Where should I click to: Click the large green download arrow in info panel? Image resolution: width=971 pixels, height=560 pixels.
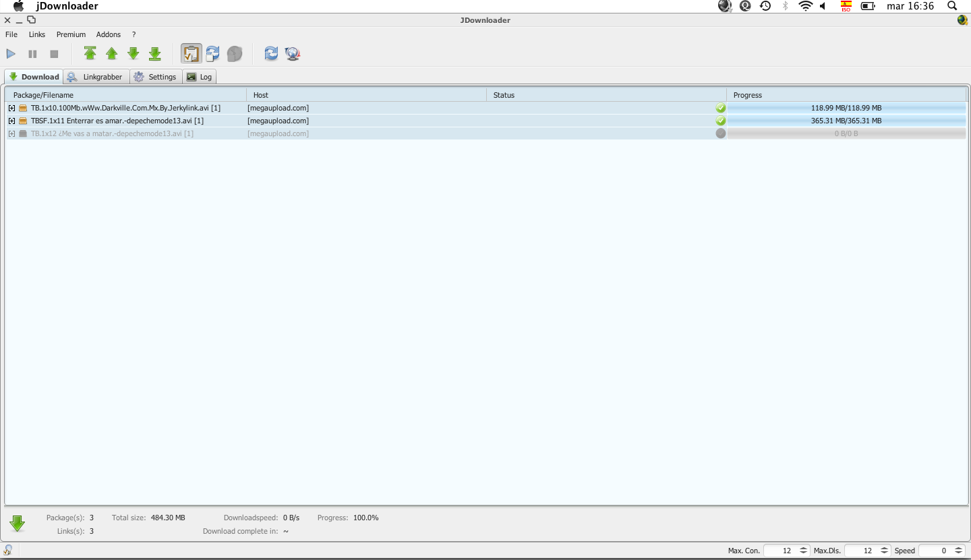tap(18, 524)
